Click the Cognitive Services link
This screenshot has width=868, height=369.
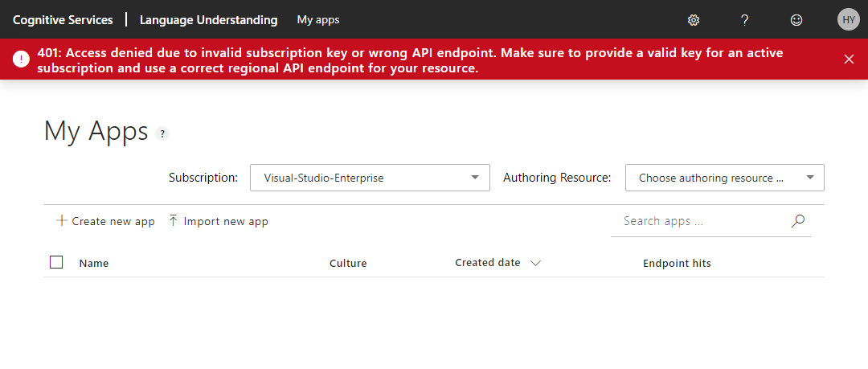pos(63,20)
